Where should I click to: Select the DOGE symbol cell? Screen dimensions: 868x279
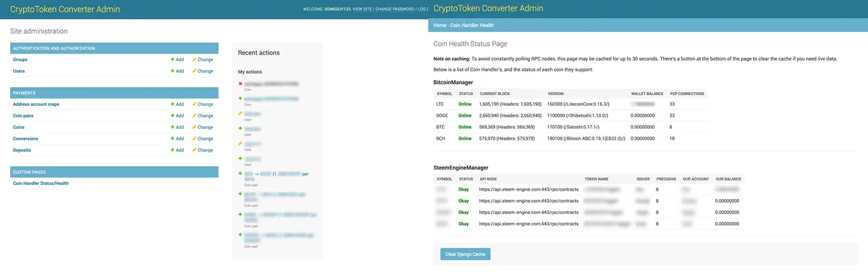(442, 115)
